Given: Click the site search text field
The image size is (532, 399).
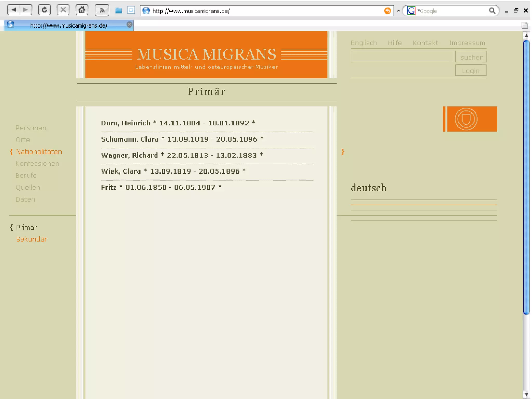Looking at the screenshot, I should (402, 57).
